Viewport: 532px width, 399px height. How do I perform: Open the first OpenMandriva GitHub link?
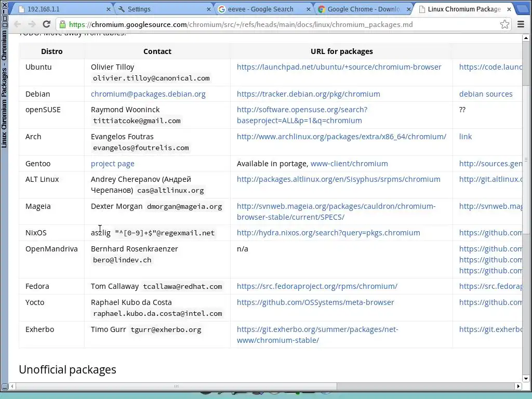[x=490, y=249]
